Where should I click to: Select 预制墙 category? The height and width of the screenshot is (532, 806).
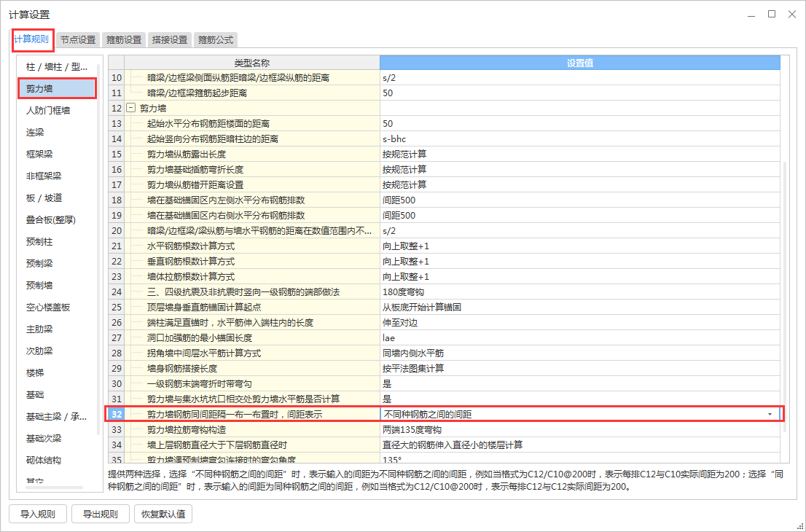coord(57,285)
